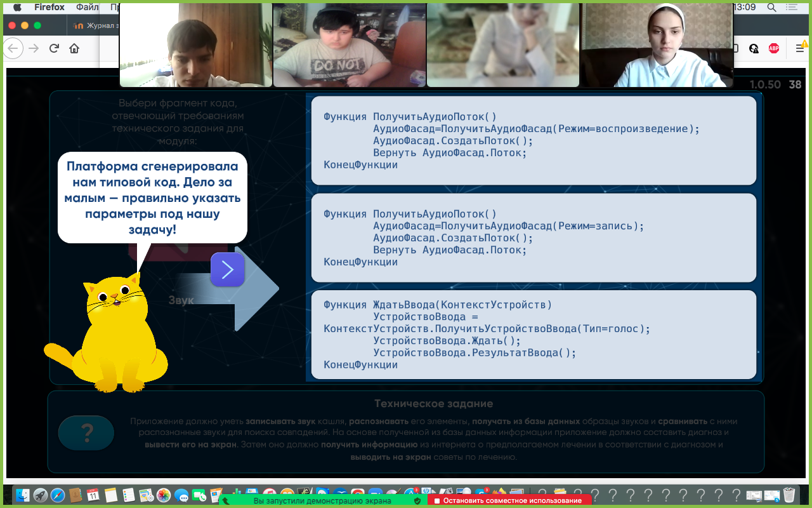Open the Файл menu in menu bar
The height and width of the screenshot is (508, 812).
click(x=87, y=8)
